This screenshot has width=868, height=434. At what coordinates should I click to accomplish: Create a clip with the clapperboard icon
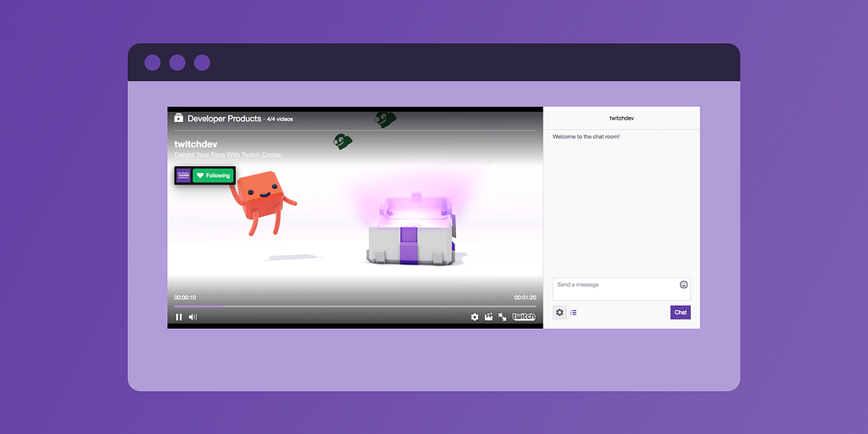[x=488, y=317]
